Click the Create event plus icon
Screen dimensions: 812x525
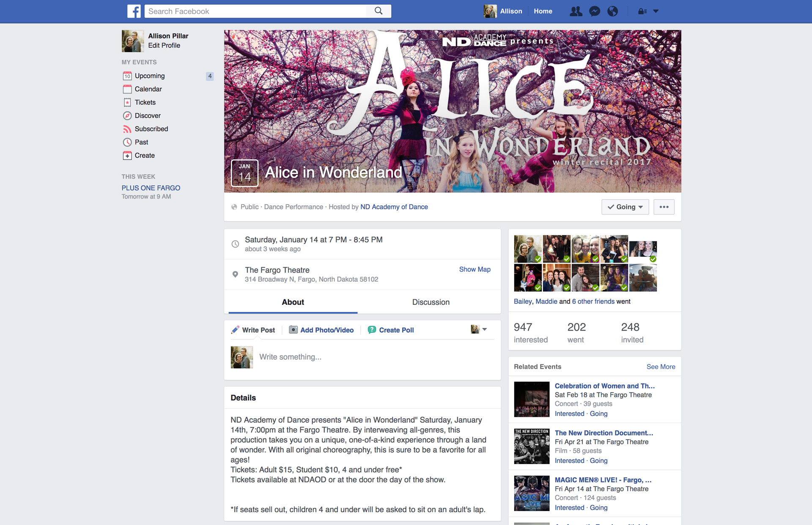click(x=127, y=156)
